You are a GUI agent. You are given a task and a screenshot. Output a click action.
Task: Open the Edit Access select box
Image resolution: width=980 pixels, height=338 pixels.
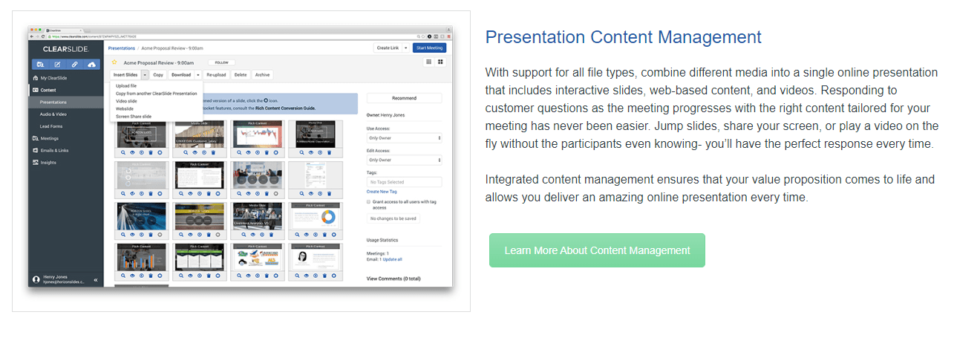coord(405,160)
